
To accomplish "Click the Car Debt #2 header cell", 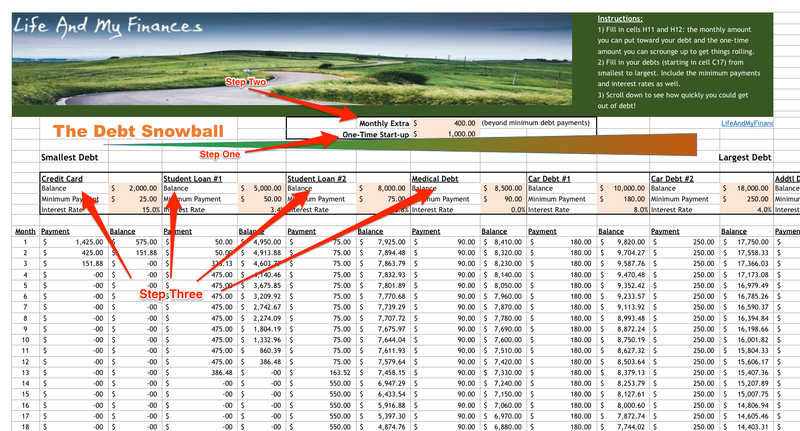I will pos(676,179).
